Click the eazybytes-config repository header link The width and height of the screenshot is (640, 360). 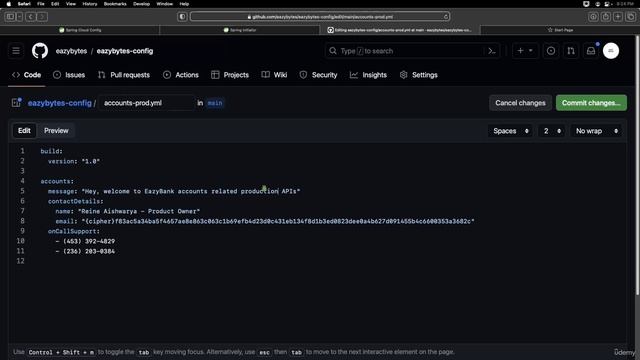(x=125, y=51)
